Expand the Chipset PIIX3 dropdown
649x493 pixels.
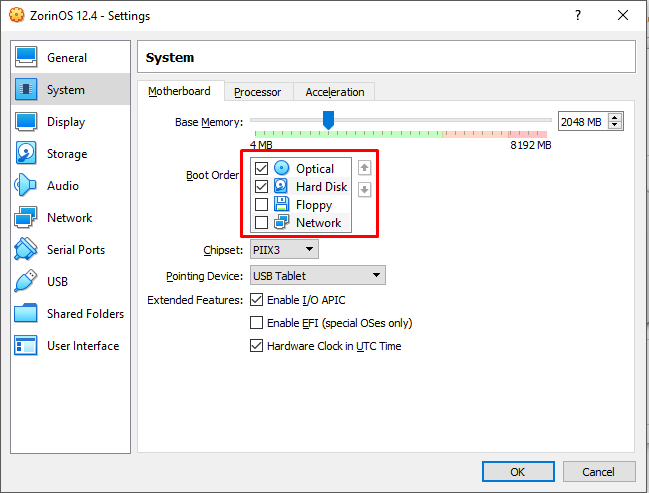tap(284, 249)
